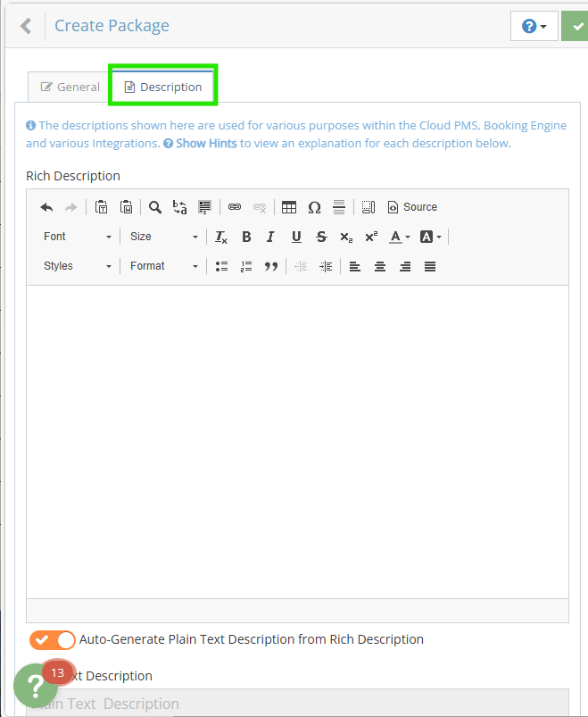Image resolution: width=588 pixels, height=717 pixels.
Task: Align text right
Action: [405, 267]
